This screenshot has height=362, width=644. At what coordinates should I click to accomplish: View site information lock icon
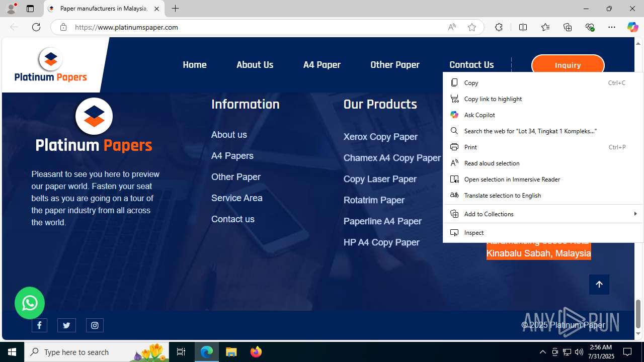coord(63,27)
